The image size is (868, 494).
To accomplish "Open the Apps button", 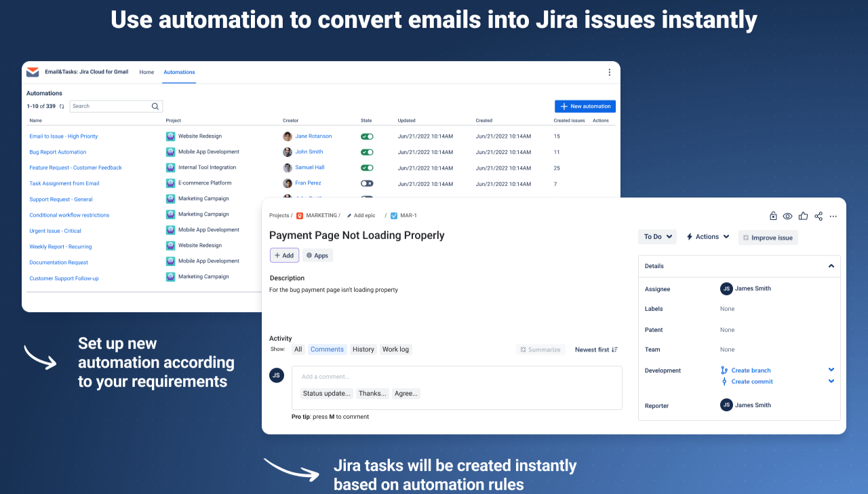I will [x=317, y=255].
